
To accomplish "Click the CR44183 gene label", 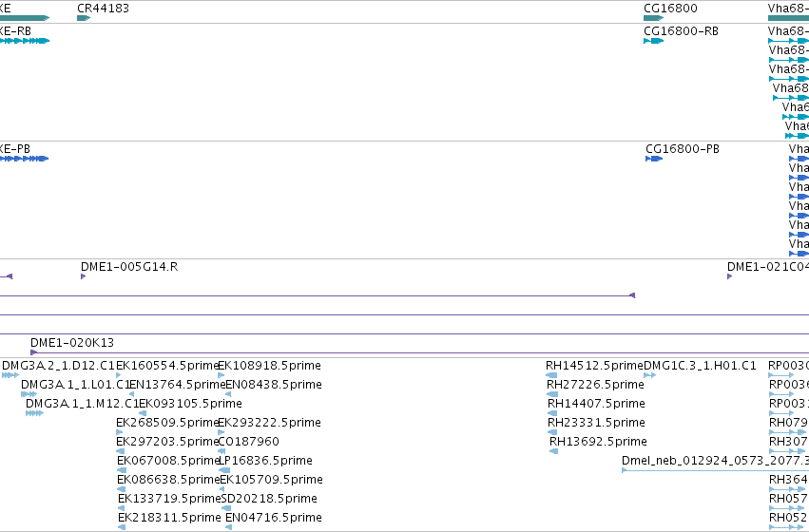I will click(104, 9).
